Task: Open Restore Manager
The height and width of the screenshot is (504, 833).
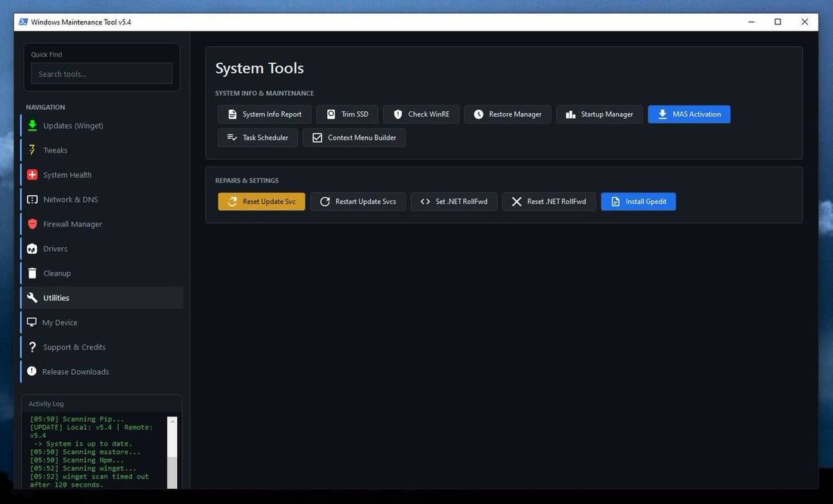Action: click(x=507, y=114)
